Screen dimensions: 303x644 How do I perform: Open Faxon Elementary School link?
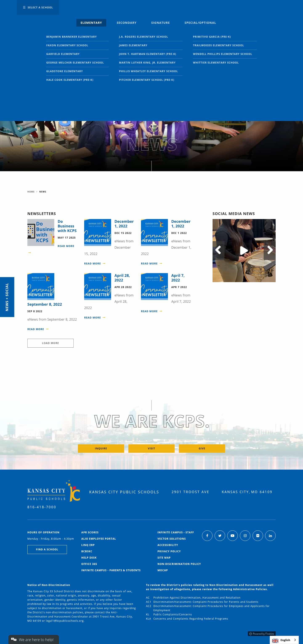pyautogui.click(x=67, y=45)
